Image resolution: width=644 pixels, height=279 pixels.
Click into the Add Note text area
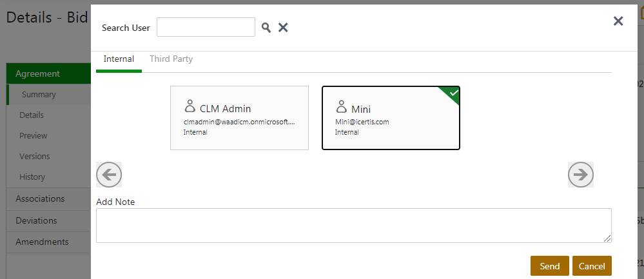pos(353,226)
